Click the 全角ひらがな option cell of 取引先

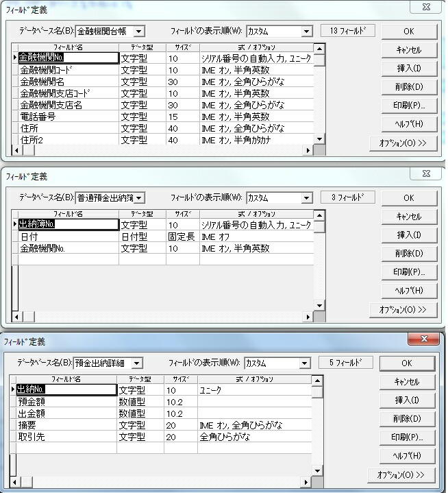pos(254,437)
